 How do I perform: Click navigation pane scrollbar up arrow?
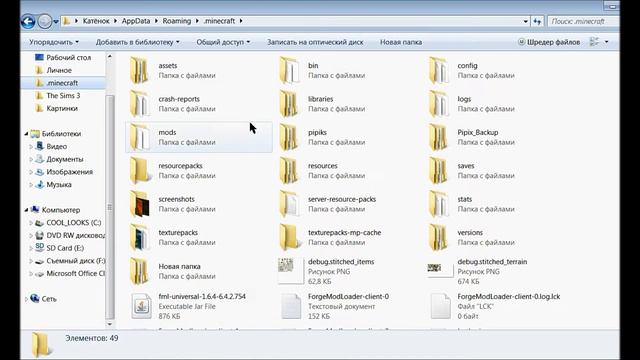(x=110, y=56)
